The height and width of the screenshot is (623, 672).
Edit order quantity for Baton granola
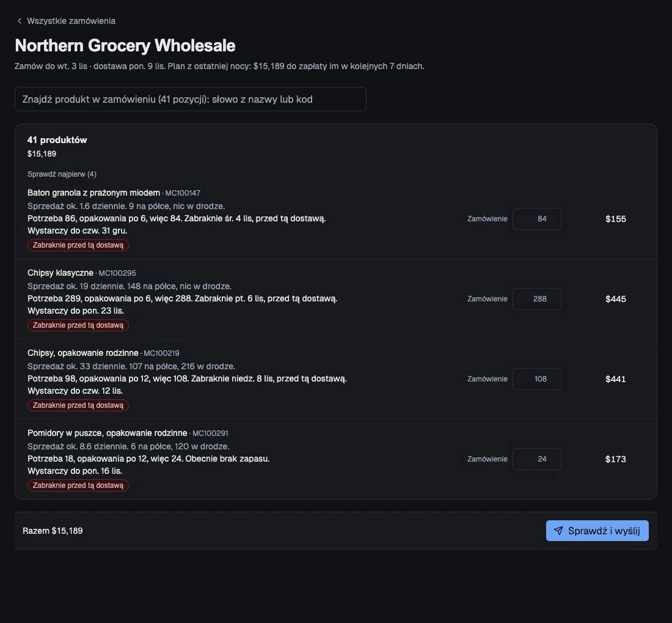click(536, 219)
